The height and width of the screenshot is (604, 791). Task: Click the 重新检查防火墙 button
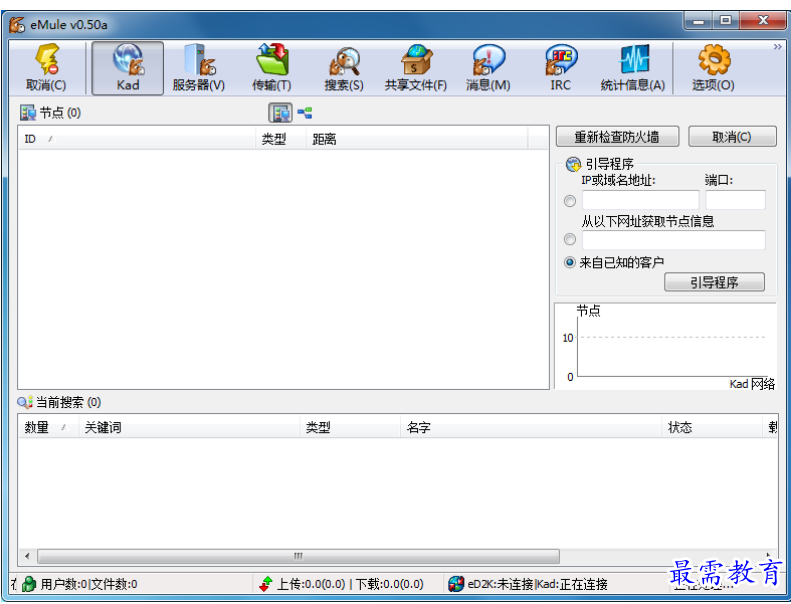[617, 137]
